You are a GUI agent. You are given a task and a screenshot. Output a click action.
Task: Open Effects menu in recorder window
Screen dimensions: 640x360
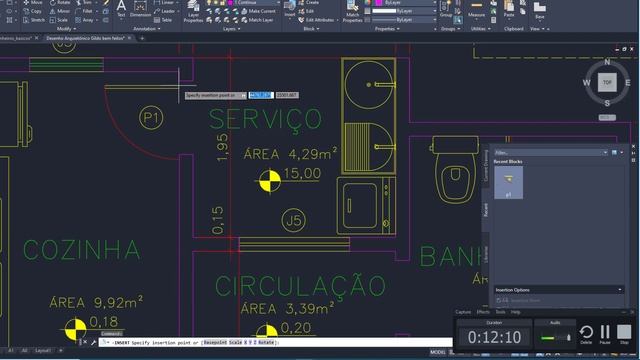pos(483,312)
